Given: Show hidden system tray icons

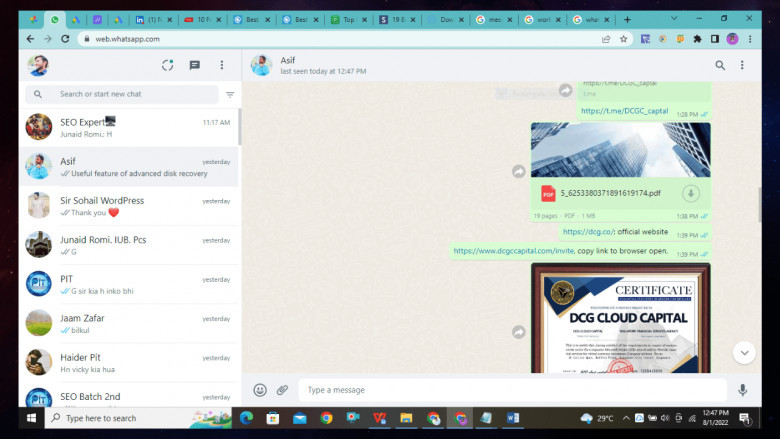Looking at the screenshot, I should click(626, 418).
